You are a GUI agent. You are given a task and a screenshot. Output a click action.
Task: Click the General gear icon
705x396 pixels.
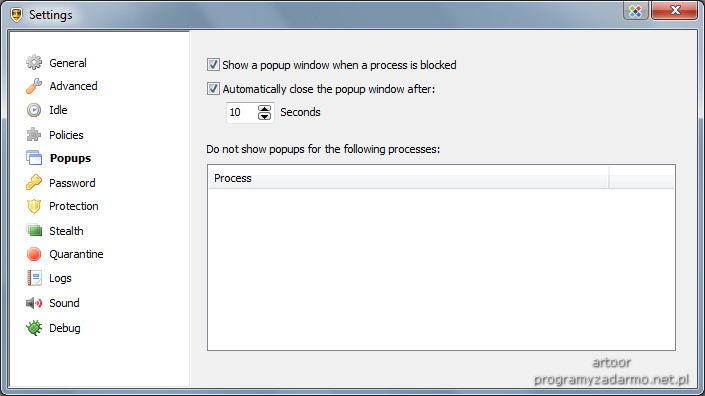coord(34,62)
